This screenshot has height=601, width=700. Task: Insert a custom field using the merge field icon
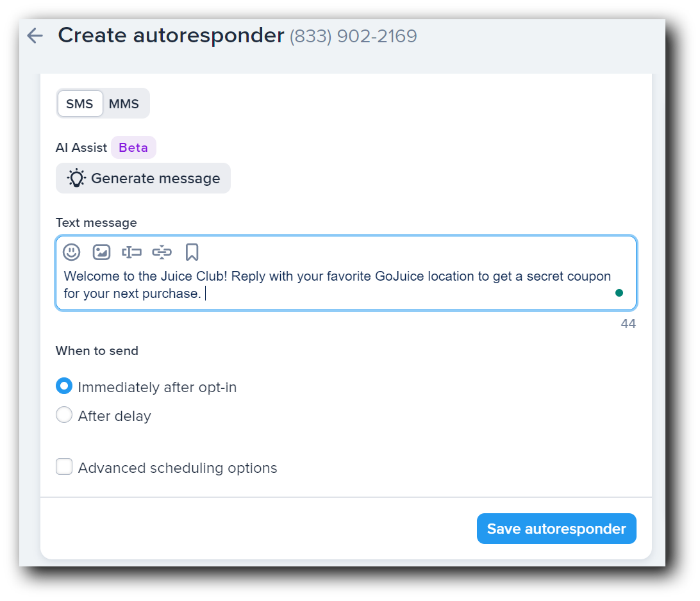tap(131, 252)
